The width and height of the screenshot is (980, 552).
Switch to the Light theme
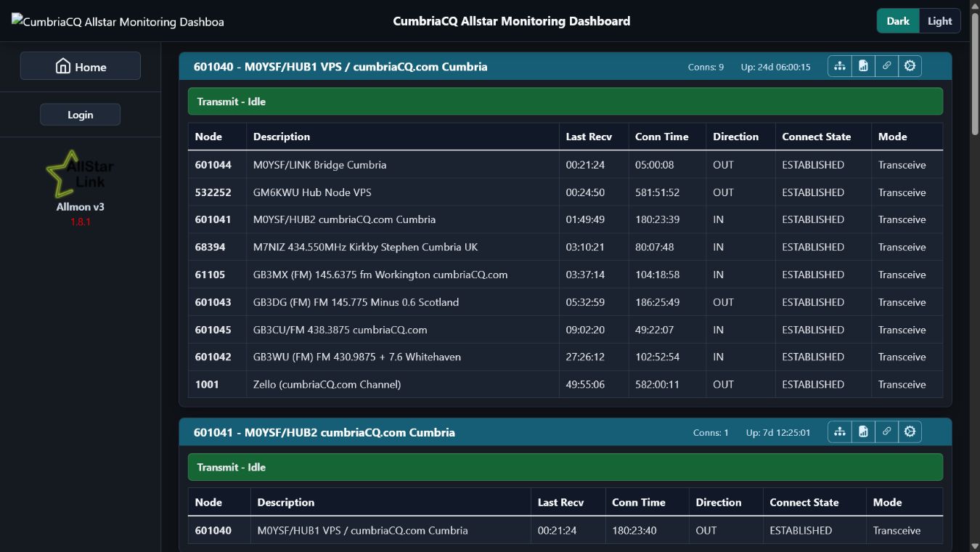939,21
